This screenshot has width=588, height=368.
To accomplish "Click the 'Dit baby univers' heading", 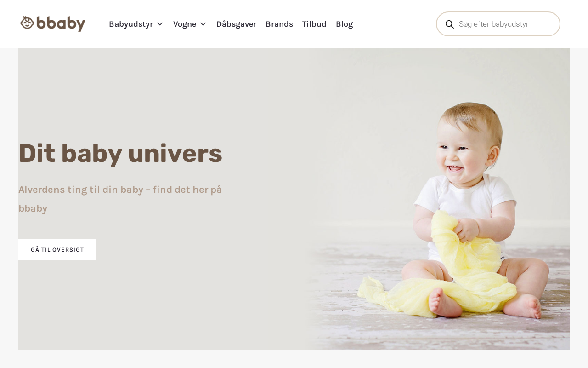I will click(x=120, y=153).
